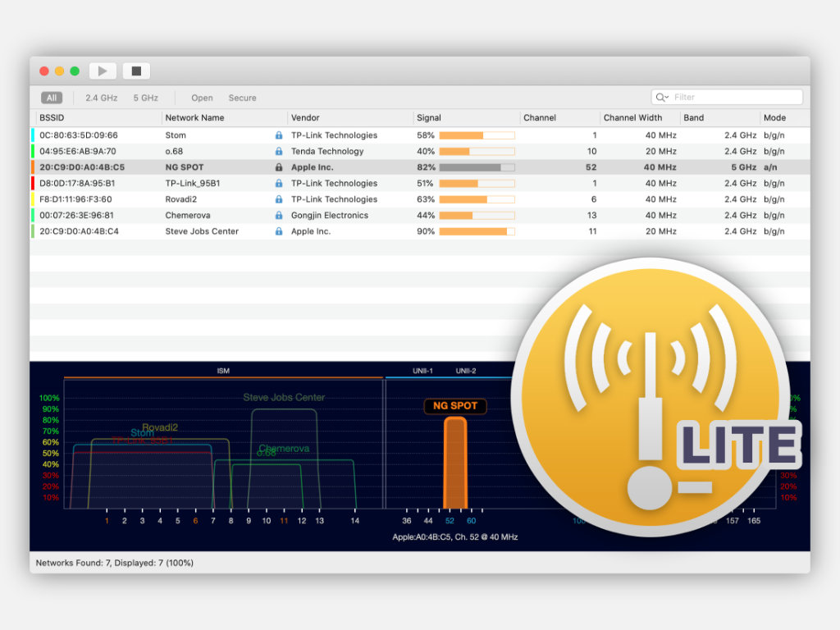Viewport: 840px width, 630px height.
Task: Click channel 52 on the graph axis
Action: coord(450,521)
